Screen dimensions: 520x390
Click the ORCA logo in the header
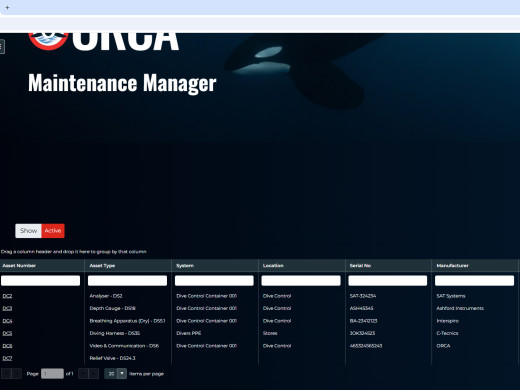pos(104,41)
